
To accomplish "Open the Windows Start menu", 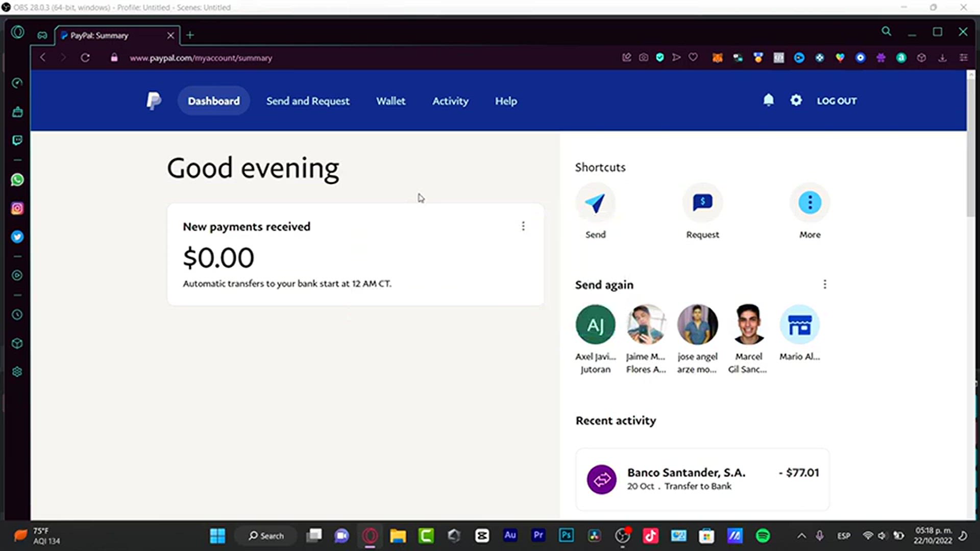I will coord(217,536).
